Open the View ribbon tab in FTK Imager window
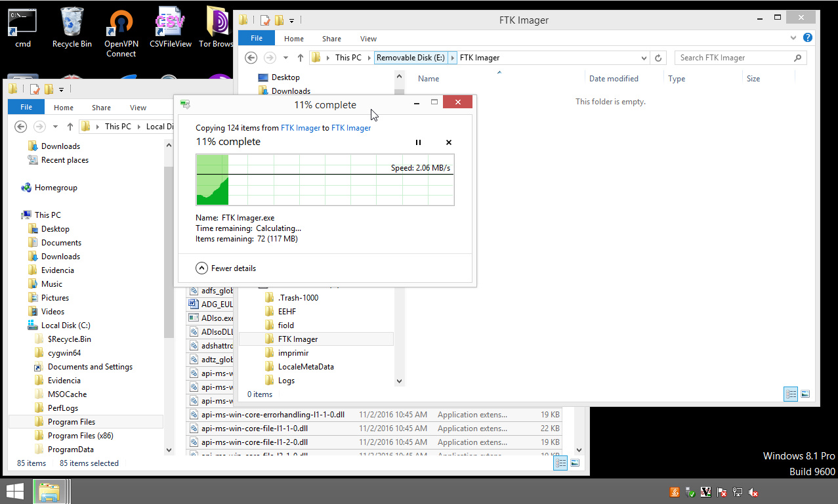This screenshot has height=504, width=838. 368,39
